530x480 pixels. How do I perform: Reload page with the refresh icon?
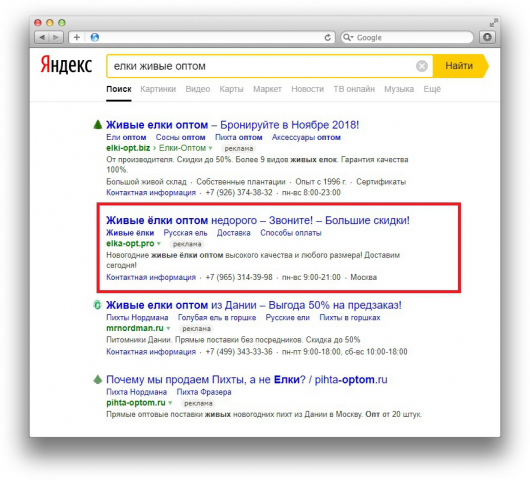click(x=328, y=38)
